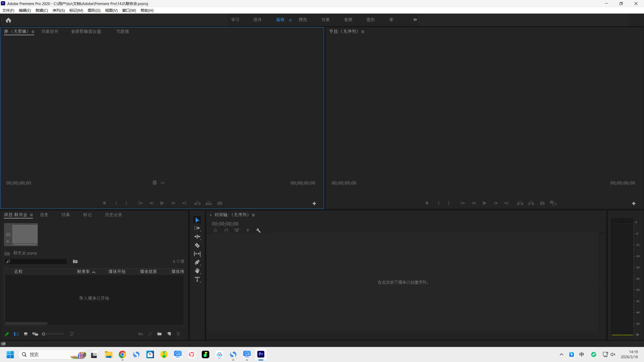Image resolution: width=644 pixels, height=362 pixels.
Task: Switch project panel to icon view
Action: pos(26,334)
